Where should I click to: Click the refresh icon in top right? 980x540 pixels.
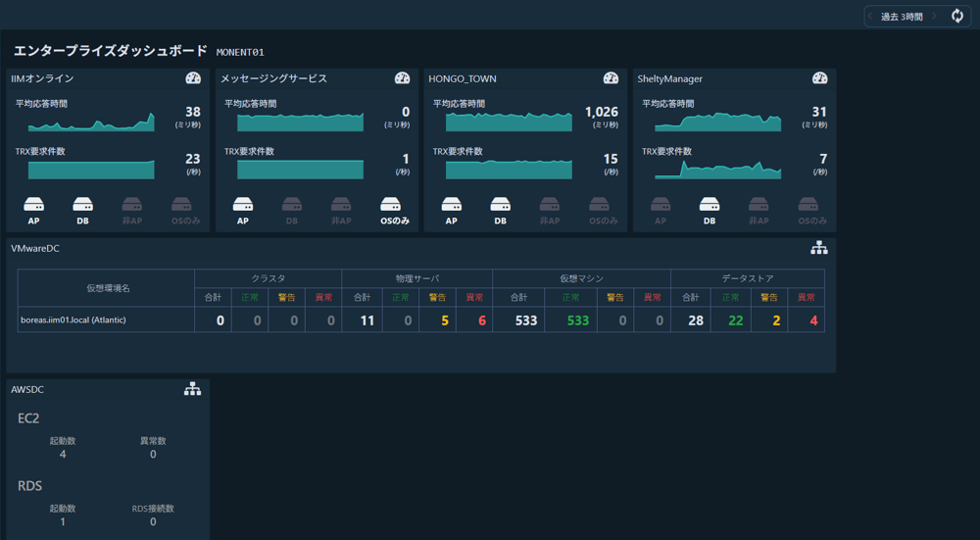tap(957, 16)
